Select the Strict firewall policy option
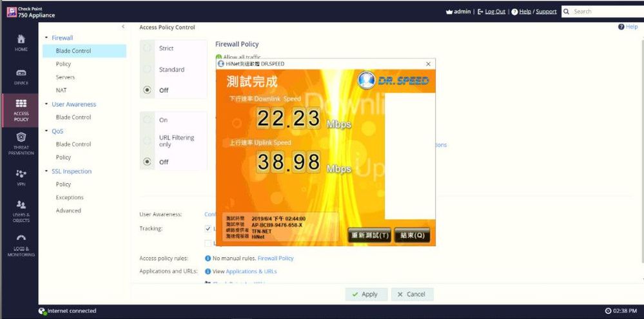644x319 pixels. coord(147,48)
